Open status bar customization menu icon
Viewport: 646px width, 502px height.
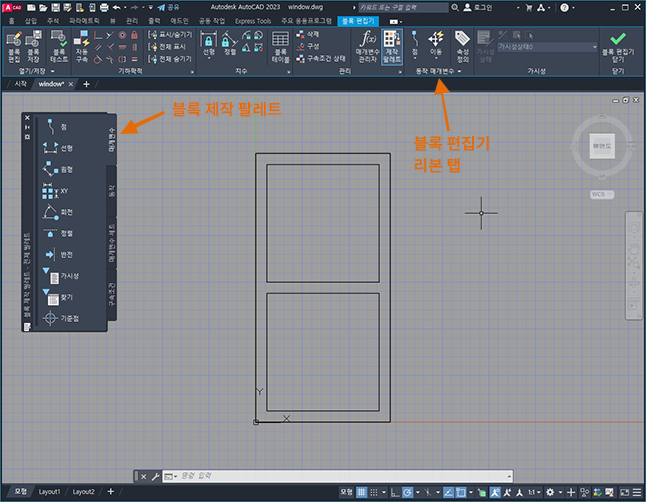(x=637, y=492)
